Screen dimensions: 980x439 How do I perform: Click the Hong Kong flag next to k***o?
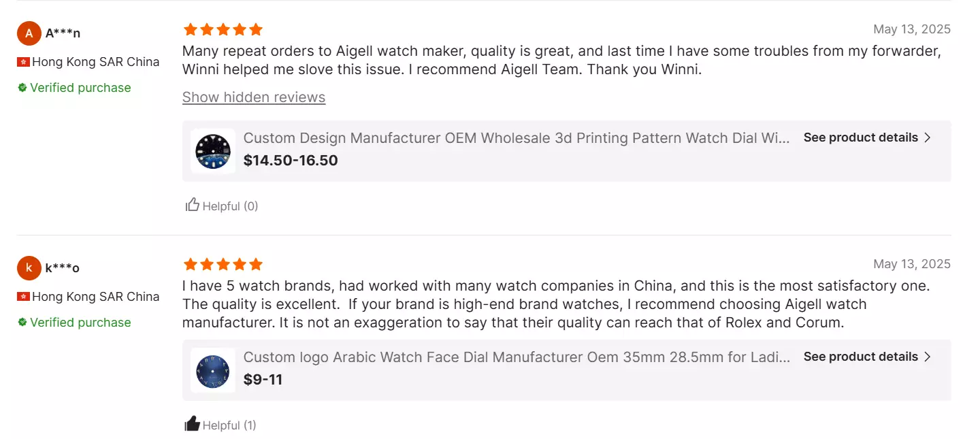(22, 296)
